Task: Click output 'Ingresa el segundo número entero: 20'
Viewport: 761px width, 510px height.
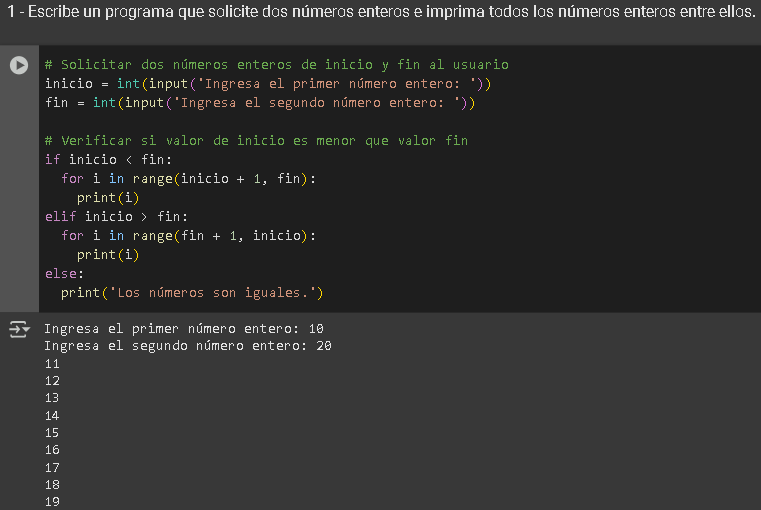Action: point(188,345)
